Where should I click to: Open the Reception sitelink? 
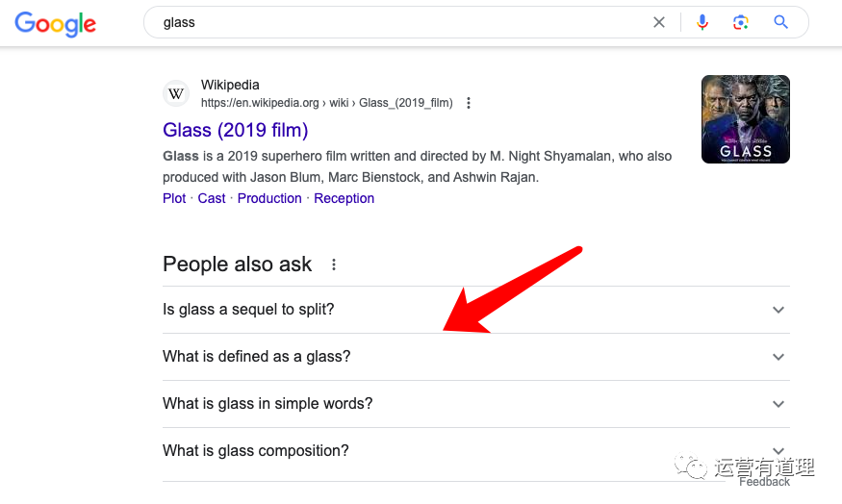344,198
